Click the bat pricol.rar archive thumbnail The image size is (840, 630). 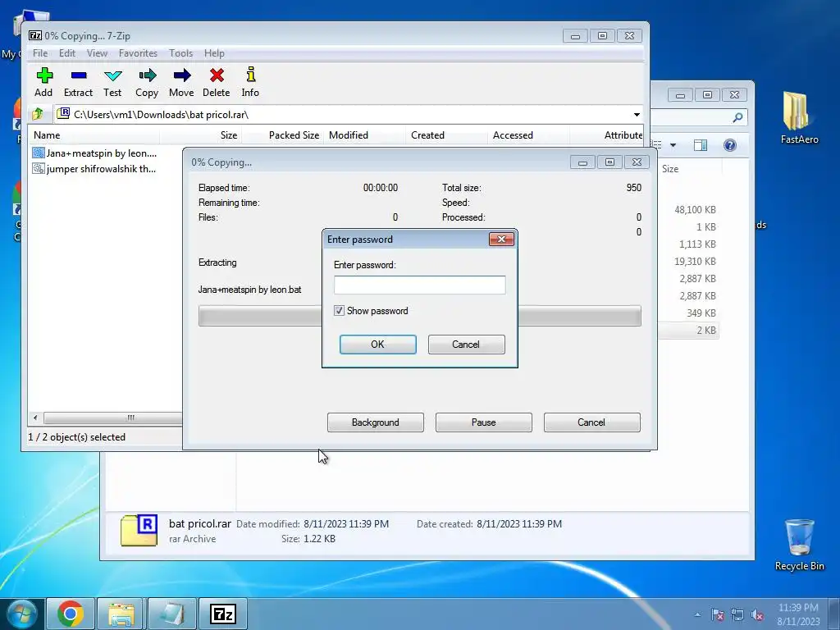(139, 530)
